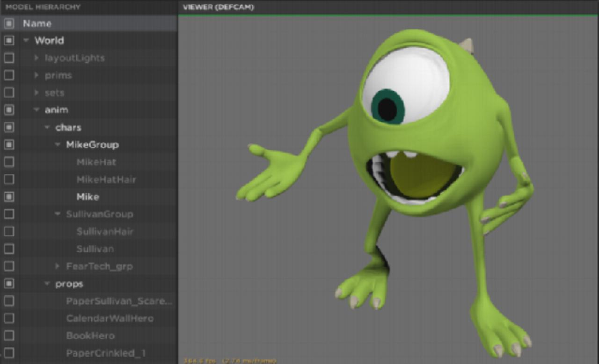Enable the layoutLights checkbox
This screenshot has height=364, width=599.
click(9, 58)
